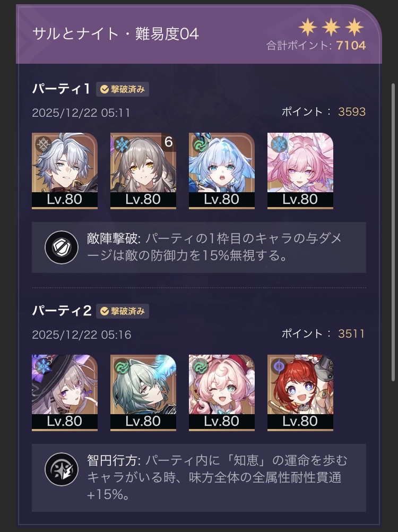Click the third star in the rating
The image size is (398, 532).
[354, 28]
